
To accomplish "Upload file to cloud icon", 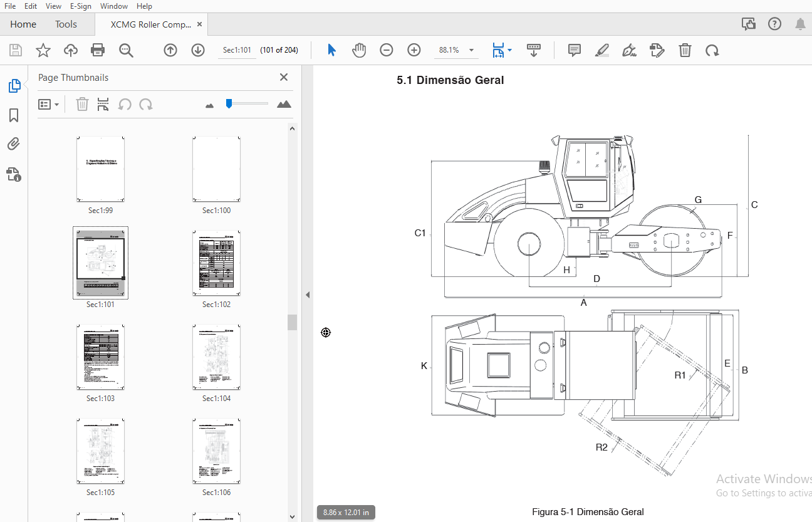I will point(71,50).
